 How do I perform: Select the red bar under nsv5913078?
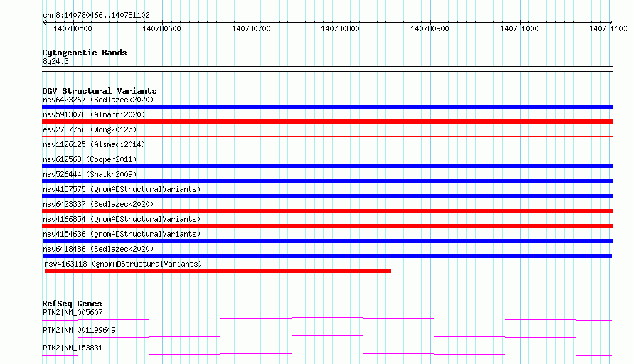click(x=327, y=122)
